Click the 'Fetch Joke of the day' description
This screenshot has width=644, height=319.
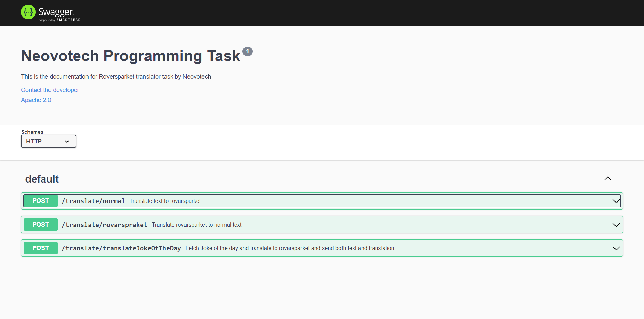(x=290, y=248)
